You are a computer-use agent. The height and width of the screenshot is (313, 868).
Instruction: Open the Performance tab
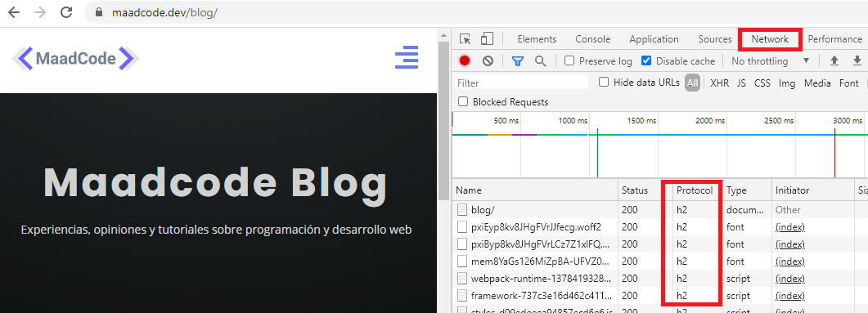[834, 39]
